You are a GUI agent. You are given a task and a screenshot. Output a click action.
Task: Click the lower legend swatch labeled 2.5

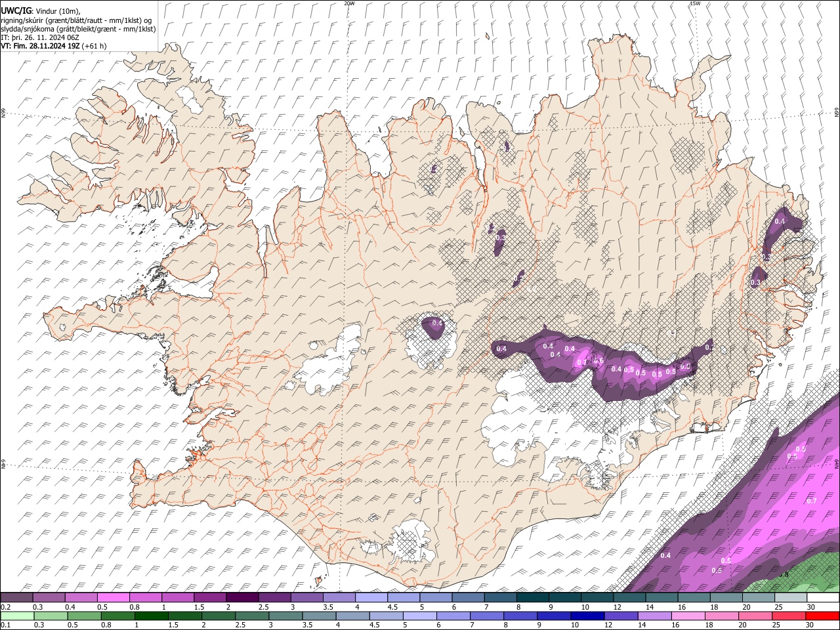[x=251, y=616]
